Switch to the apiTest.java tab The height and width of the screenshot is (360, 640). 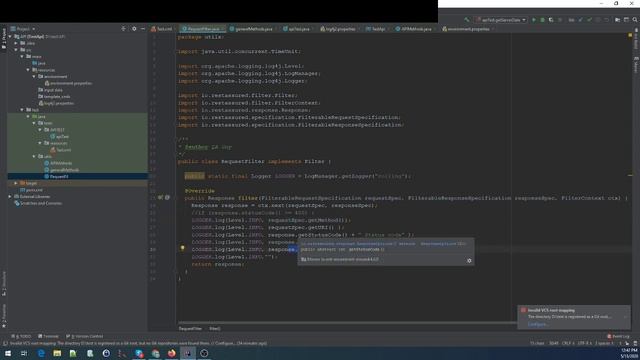click(298, 29)
